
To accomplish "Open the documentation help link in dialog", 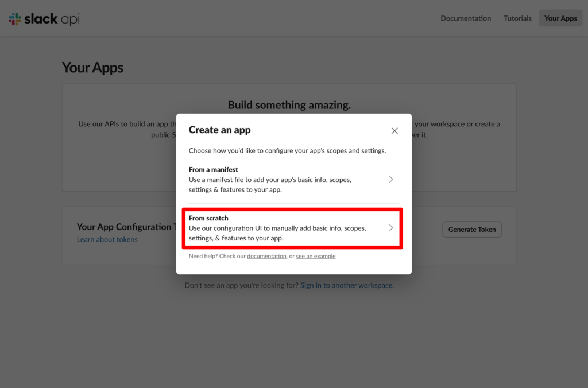I will (x=266, y=256).
